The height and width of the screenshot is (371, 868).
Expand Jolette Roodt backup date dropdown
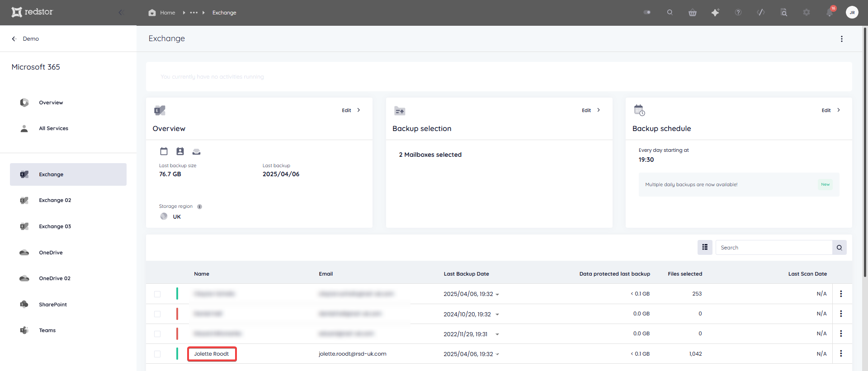[x=497, y=354]
